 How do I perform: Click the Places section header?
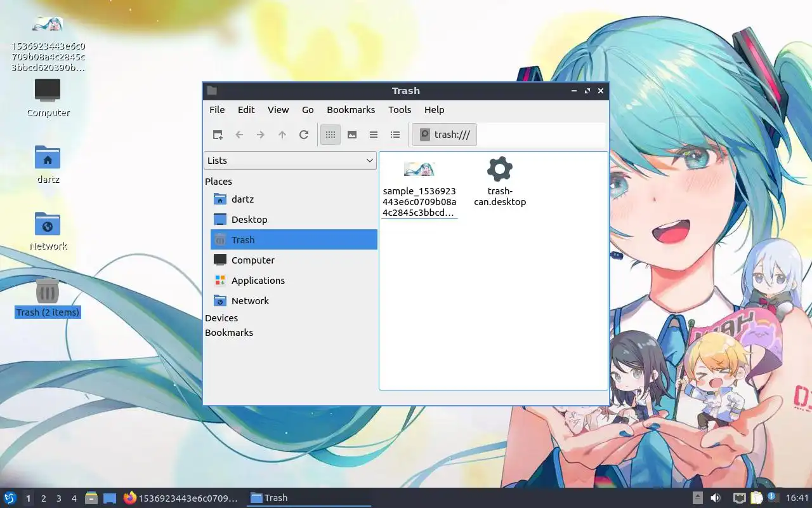click(x=218, y=182)
